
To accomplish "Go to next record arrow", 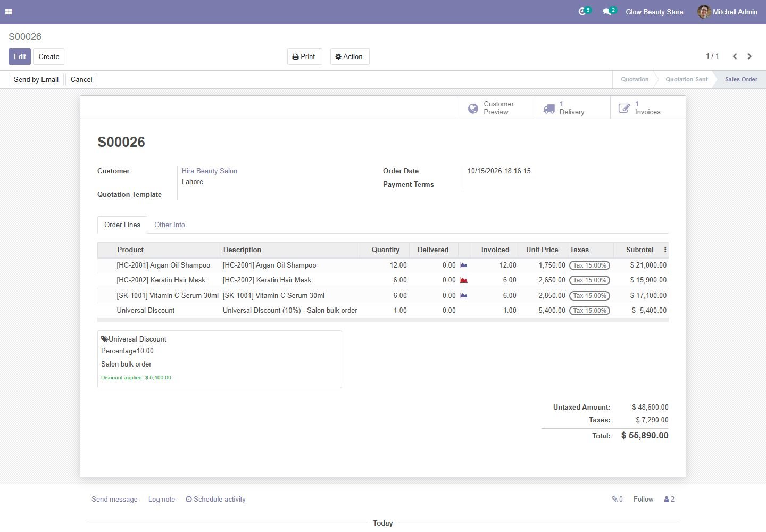I will click(750, 56).
